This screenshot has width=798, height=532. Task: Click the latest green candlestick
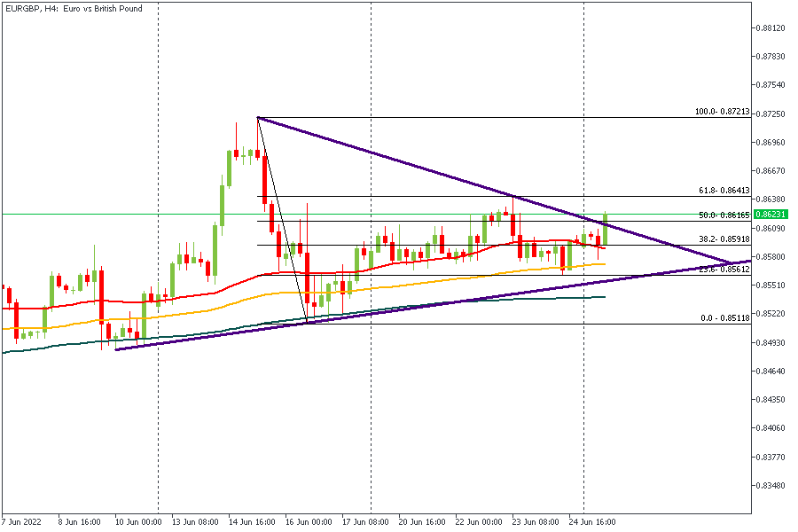[x=606, y=229]
